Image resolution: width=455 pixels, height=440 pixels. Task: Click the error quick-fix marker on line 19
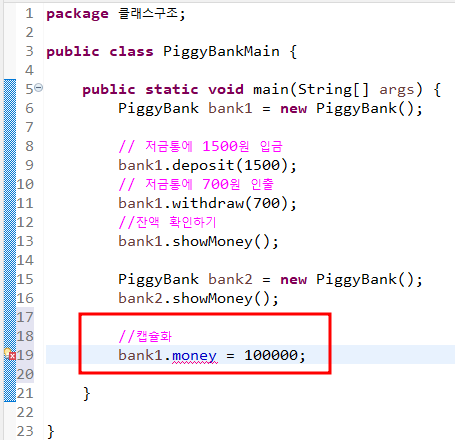tap(10, 354)
